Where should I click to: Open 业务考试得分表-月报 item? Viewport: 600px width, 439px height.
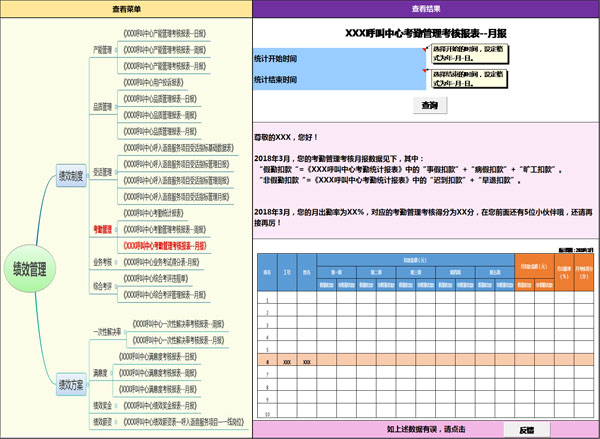pyautogui.click(x=161, y=262)
